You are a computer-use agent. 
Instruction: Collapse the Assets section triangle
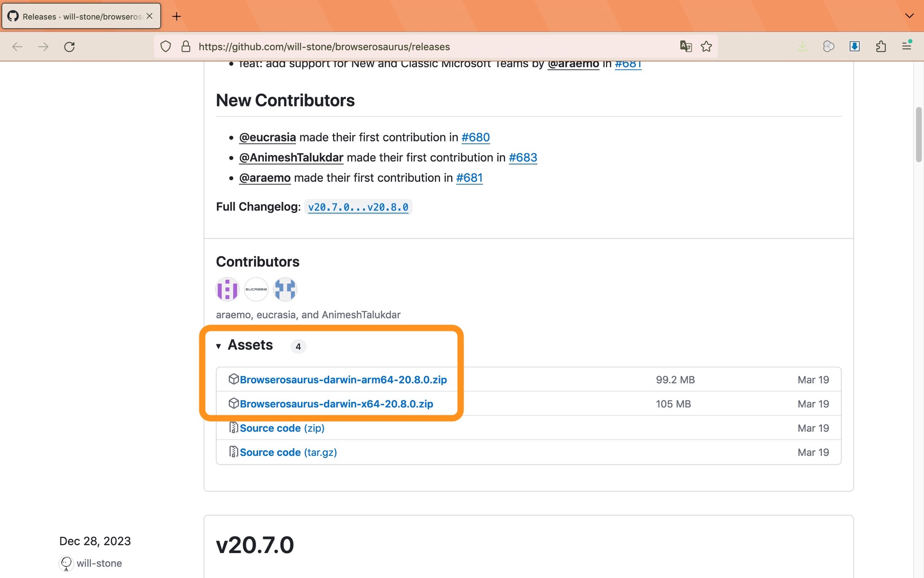[x=219, y=346]
